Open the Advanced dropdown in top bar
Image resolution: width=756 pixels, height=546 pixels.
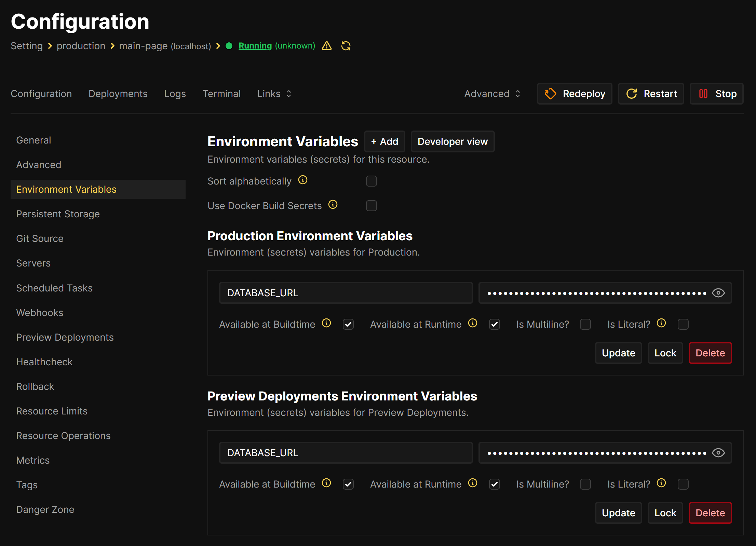pos(492,94)
